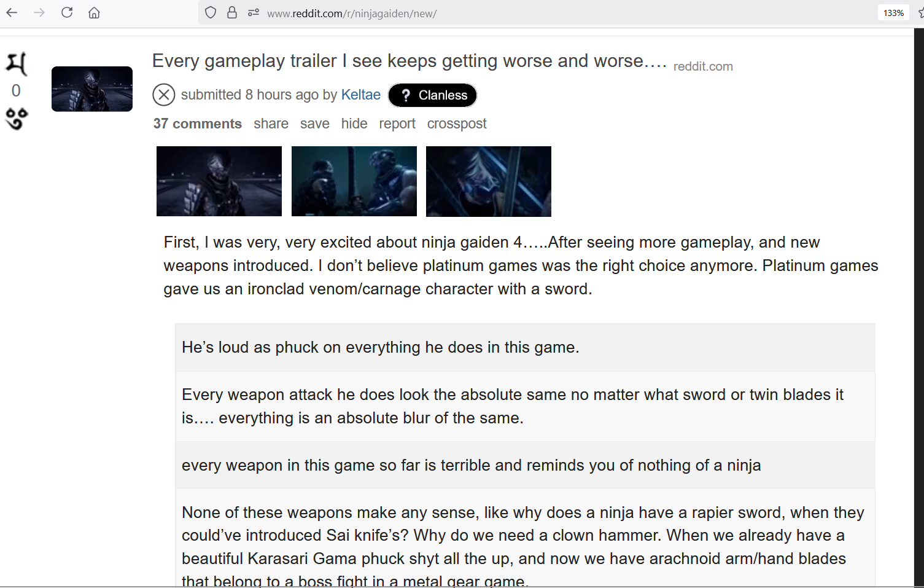Collapse post with the circled X icon
The image size is (924, 588).
164,95
